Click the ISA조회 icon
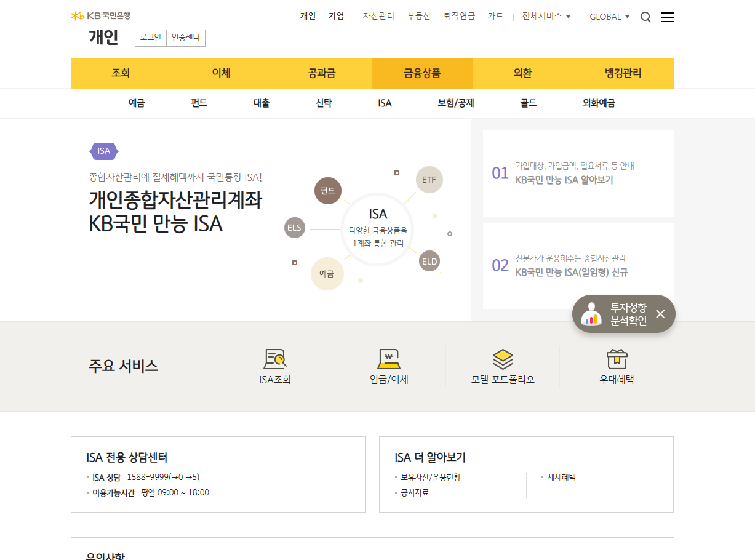The image size is (755, 560). 275,359
